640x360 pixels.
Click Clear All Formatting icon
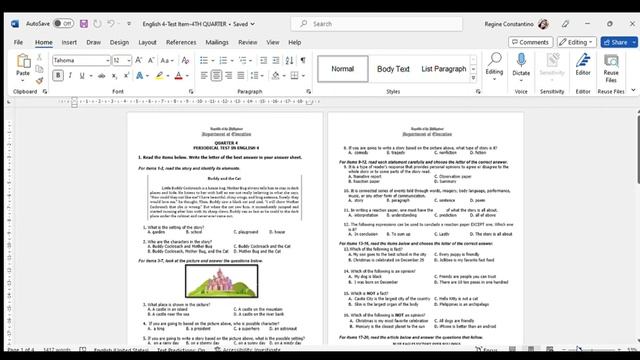click(x=185, y=60)
